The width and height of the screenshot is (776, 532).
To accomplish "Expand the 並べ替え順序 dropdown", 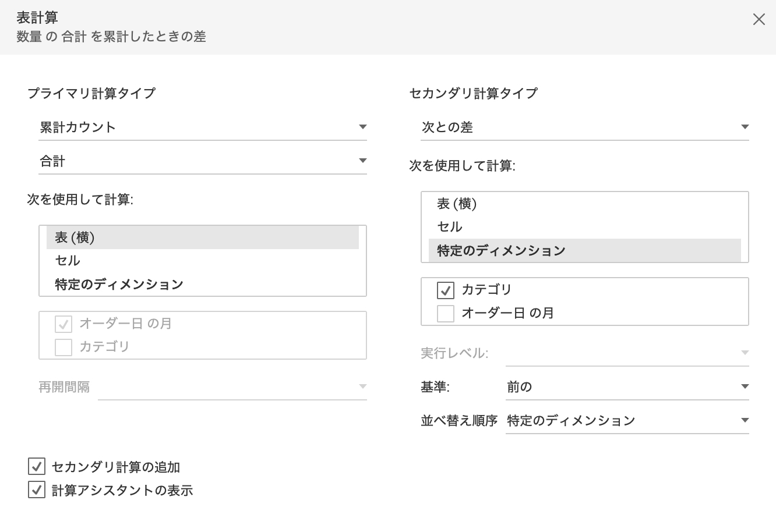I will coord(627,420).
